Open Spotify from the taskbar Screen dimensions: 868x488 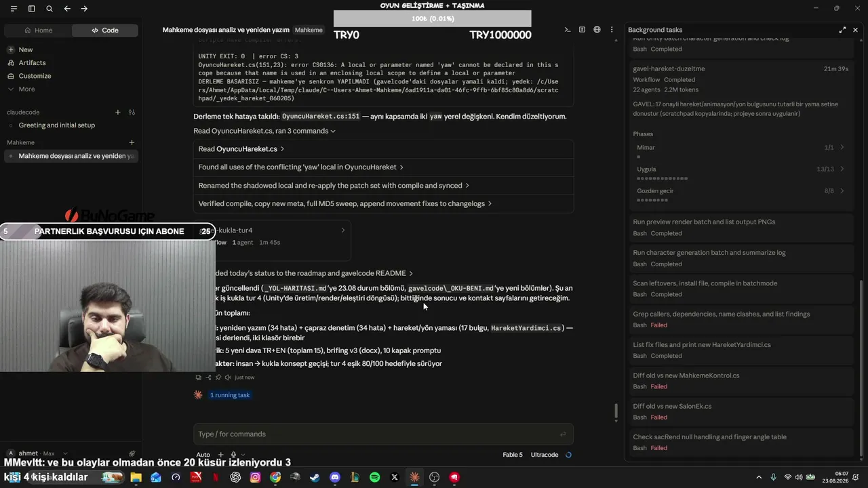375,477
